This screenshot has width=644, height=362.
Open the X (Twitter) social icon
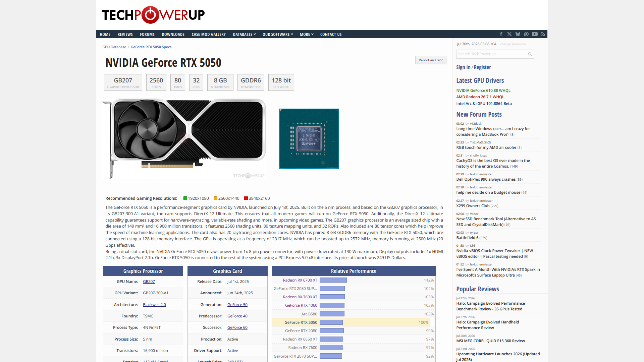pyautogui.click(x=509, y=34)
